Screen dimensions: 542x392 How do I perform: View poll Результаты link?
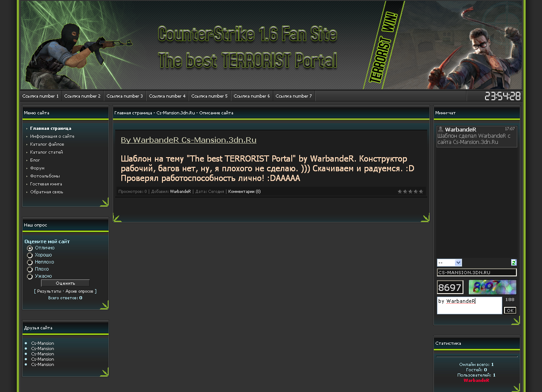coord(49,291)
